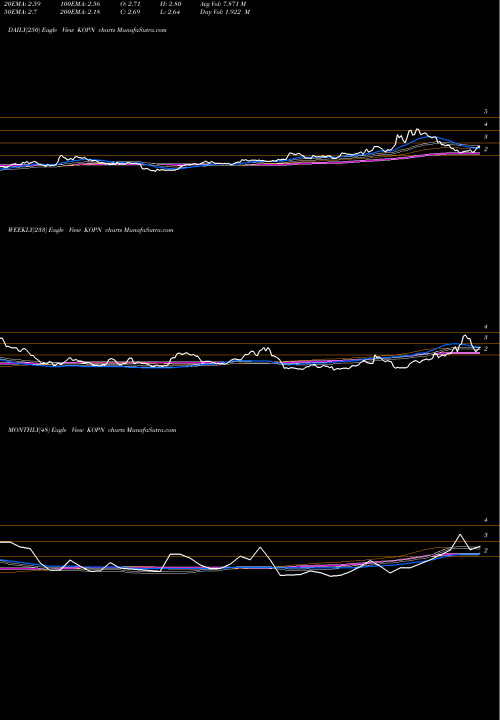
Task: Click price level 4 on the weekly chart axis
Action: coord(485,327)
